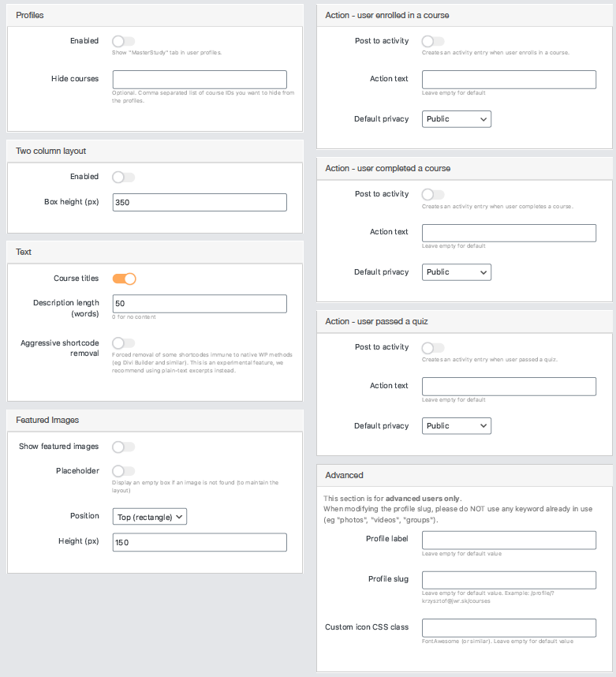
Task: Click the Profile slug input field
Action: click(x=509, y=580)
